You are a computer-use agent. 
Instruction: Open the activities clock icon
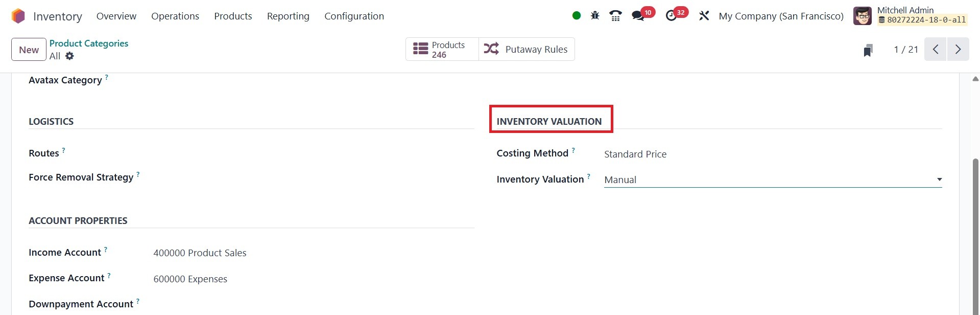(671, 16)
